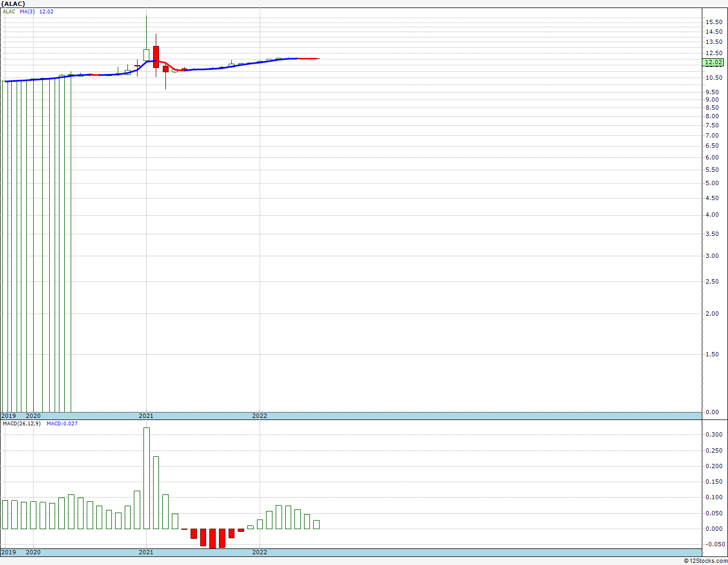Viewport: 728px width, 565px height.
Task: Click the 15.50 price axis label
Action: tap(714, 22)
